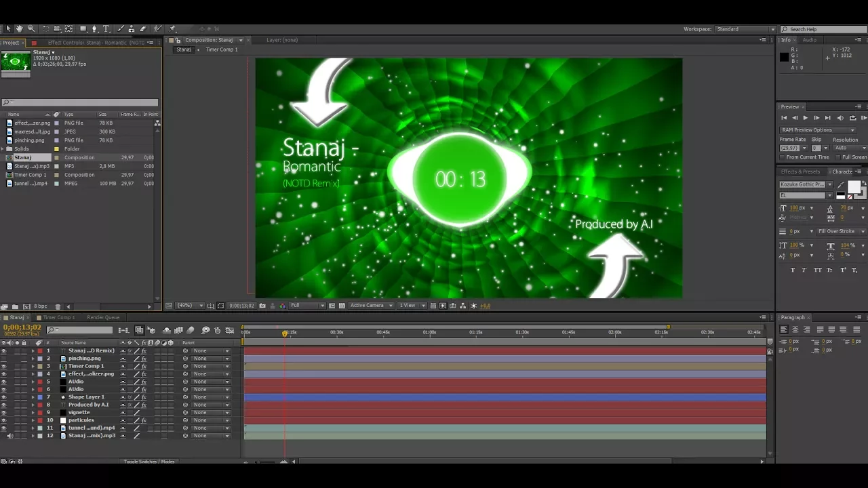Select the Rectangle shape tool
The width and height of the screenshot is (868, 488).
point(83,29)
